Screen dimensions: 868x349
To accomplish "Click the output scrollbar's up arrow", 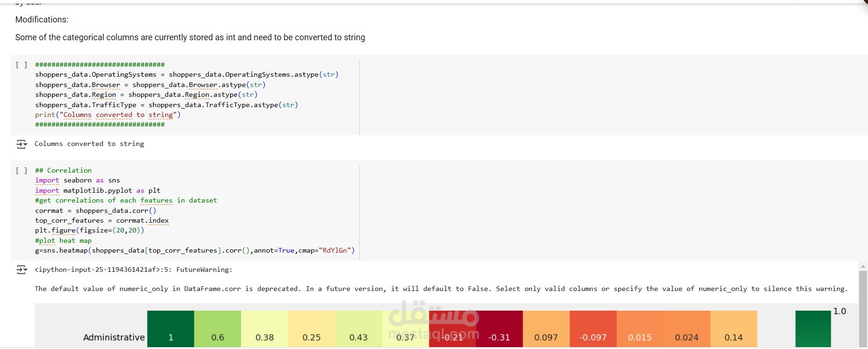I will tap(863, 266).
